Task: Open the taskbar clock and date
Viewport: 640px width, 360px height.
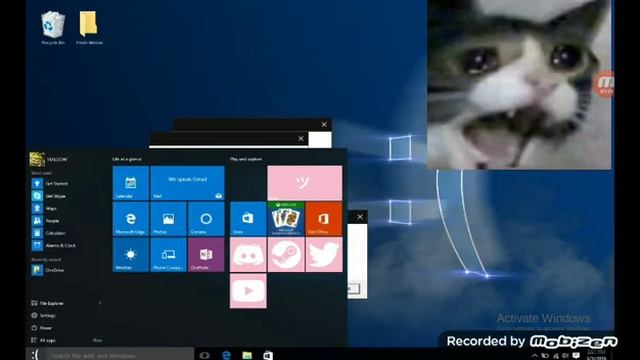Action: pos(596,355)
